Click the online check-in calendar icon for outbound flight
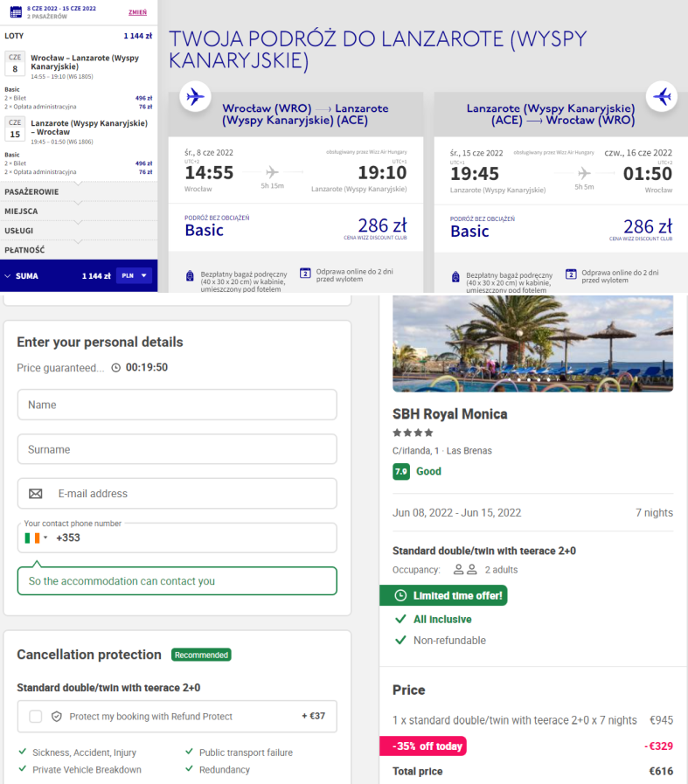This screenshot has width=688, height=784. click(305, 273)
